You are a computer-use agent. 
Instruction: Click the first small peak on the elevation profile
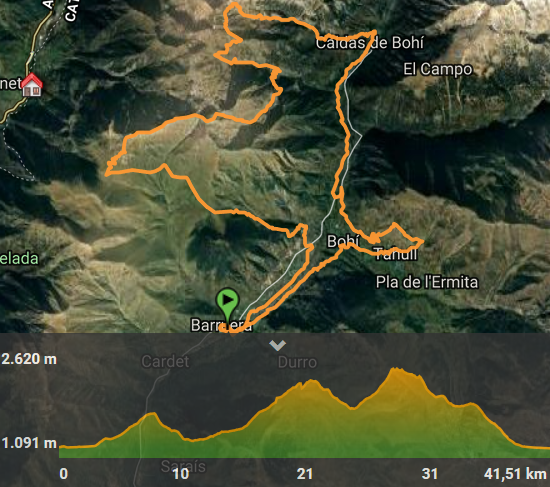[x=152, y=414]
